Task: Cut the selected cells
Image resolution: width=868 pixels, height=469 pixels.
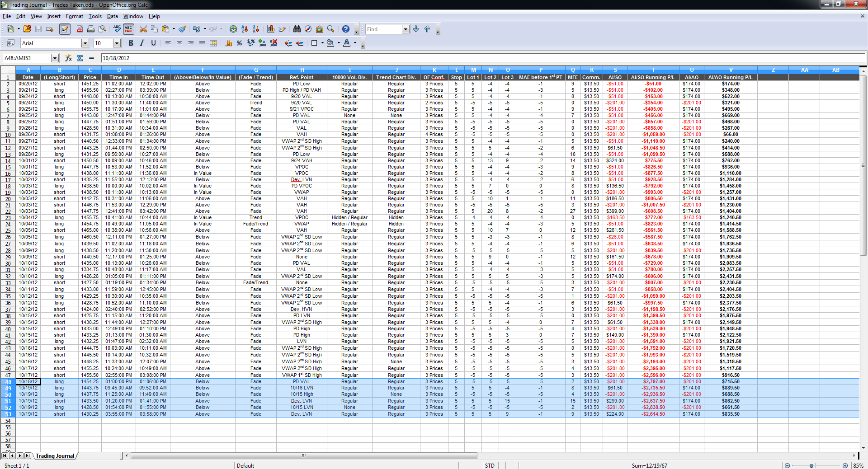Action: click(143, 29)
